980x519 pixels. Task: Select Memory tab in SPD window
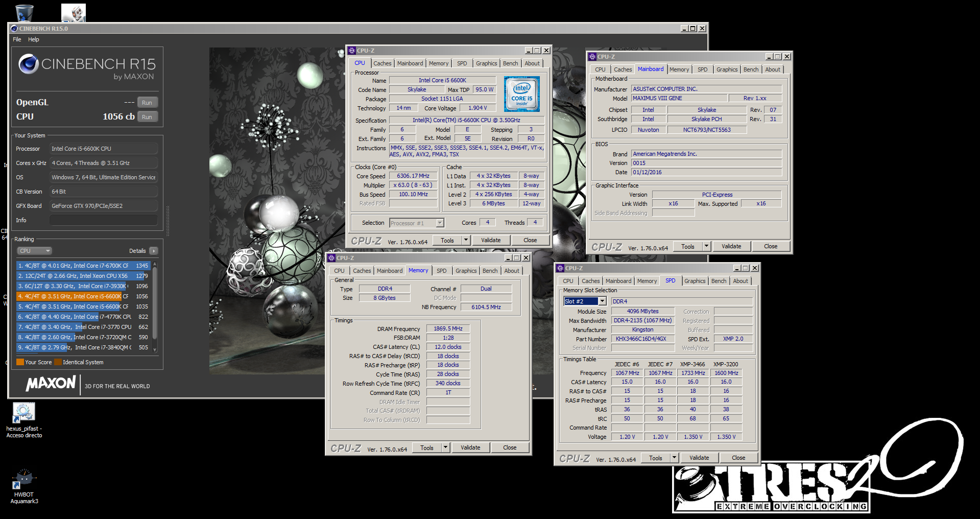(x=647, y=281)
